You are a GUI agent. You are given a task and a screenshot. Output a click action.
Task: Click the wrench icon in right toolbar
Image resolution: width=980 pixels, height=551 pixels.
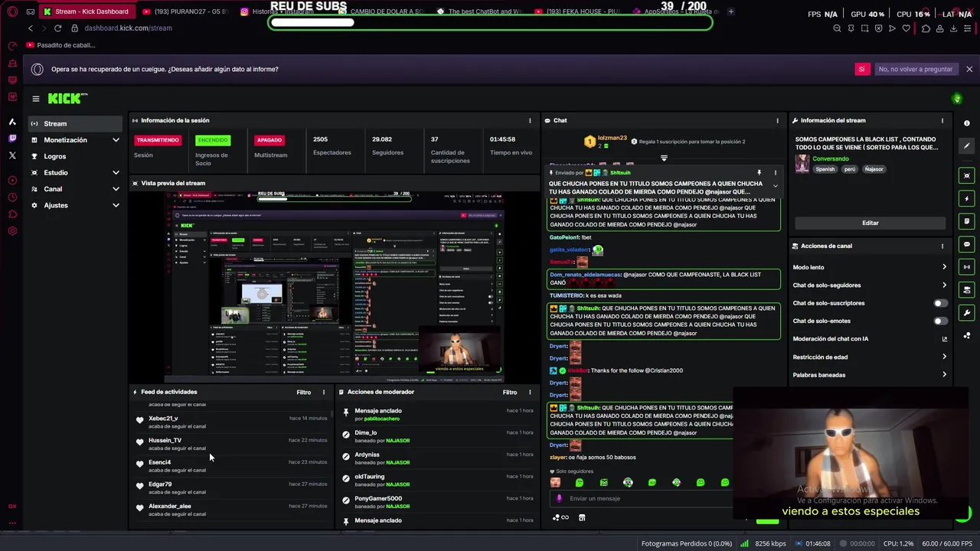[x=967, y=312]
